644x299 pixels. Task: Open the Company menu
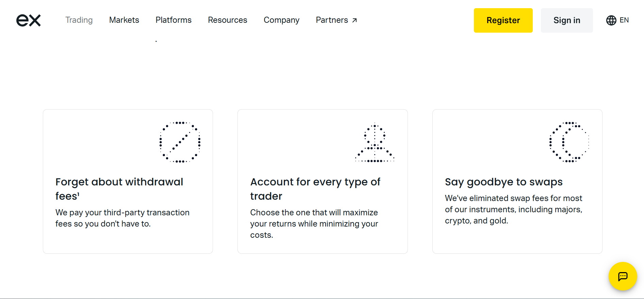[x=281, y=20]
